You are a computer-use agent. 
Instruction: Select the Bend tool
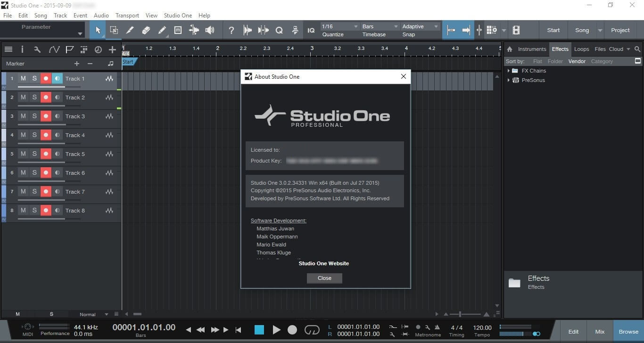coord(194,30)
